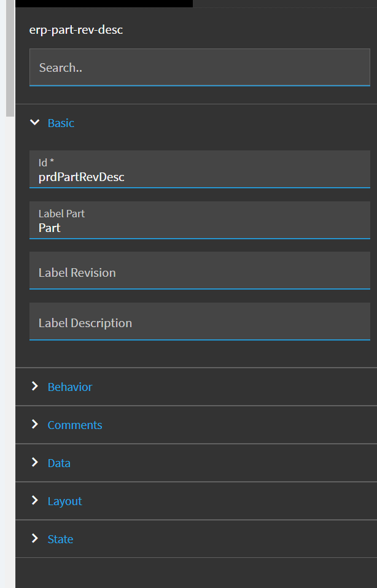Screen dimensions: 377x588
Task: Open the Data section label
Action: (x=59, y=463)
